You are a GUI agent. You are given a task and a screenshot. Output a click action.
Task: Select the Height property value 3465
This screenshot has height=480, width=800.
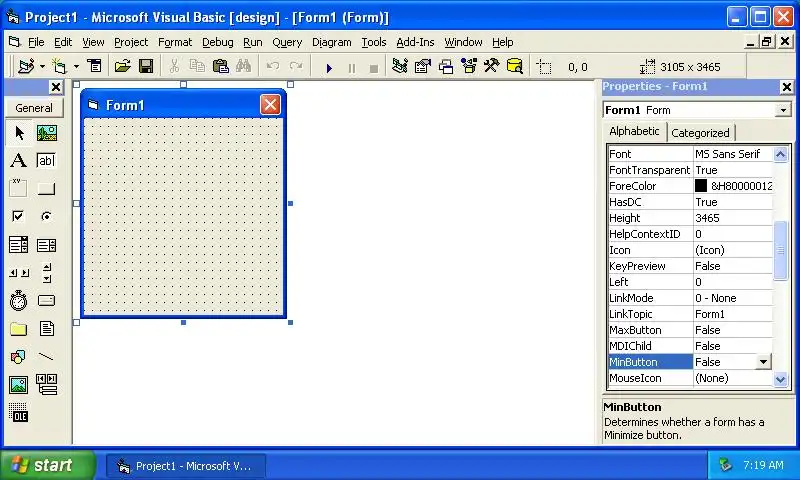733,218
